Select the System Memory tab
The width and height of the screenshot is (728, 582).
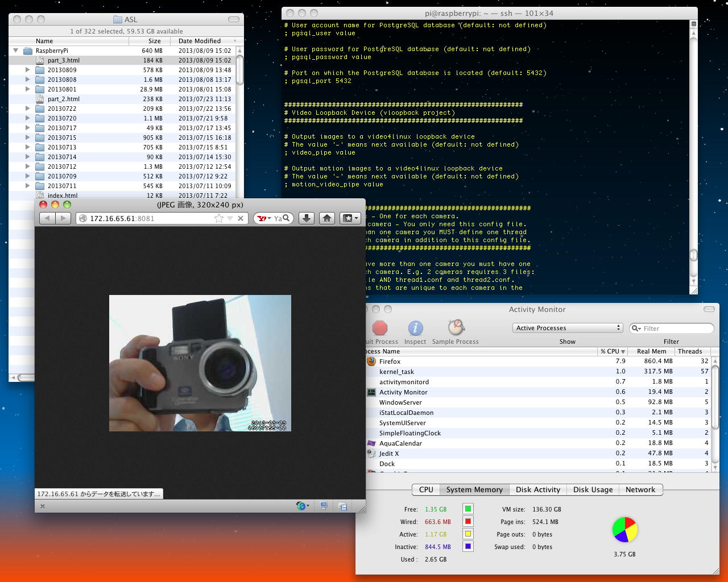[x=474, y=490]
